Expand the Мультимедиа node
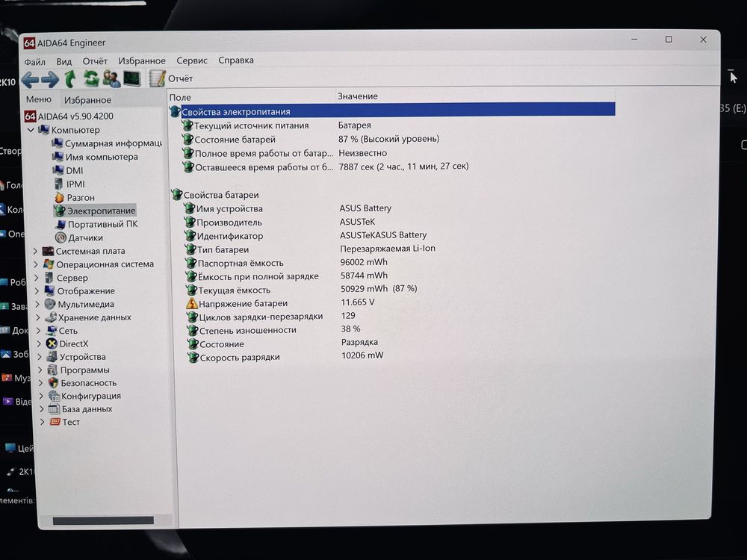 click(x=37, y=304)
